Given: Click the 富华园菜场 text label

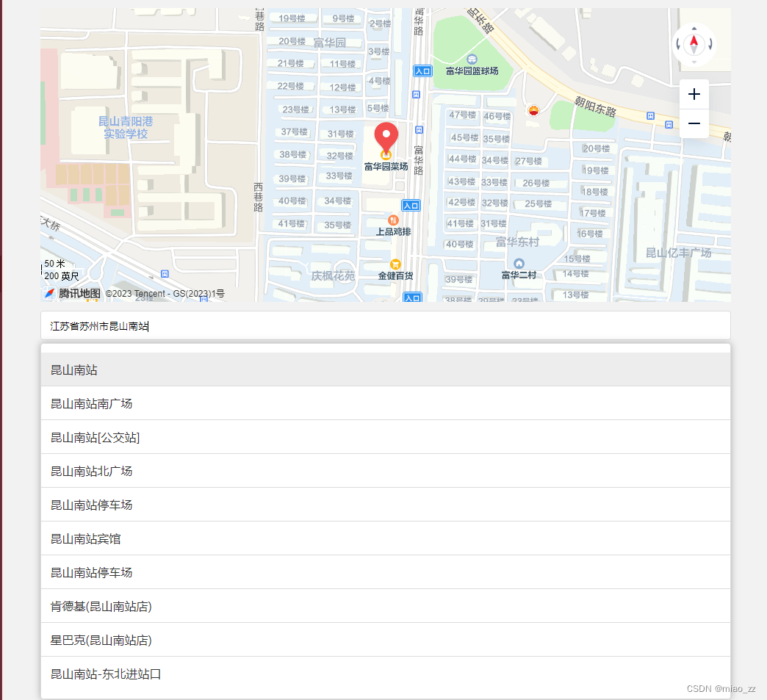Looking at the screenshot, I should click(386, 167).
